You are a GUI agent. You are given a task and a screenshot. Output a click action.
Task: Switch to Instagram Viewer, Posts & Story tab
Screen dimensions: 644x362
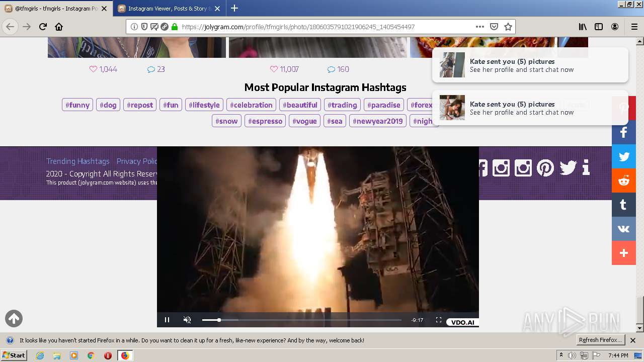point(169,9)
